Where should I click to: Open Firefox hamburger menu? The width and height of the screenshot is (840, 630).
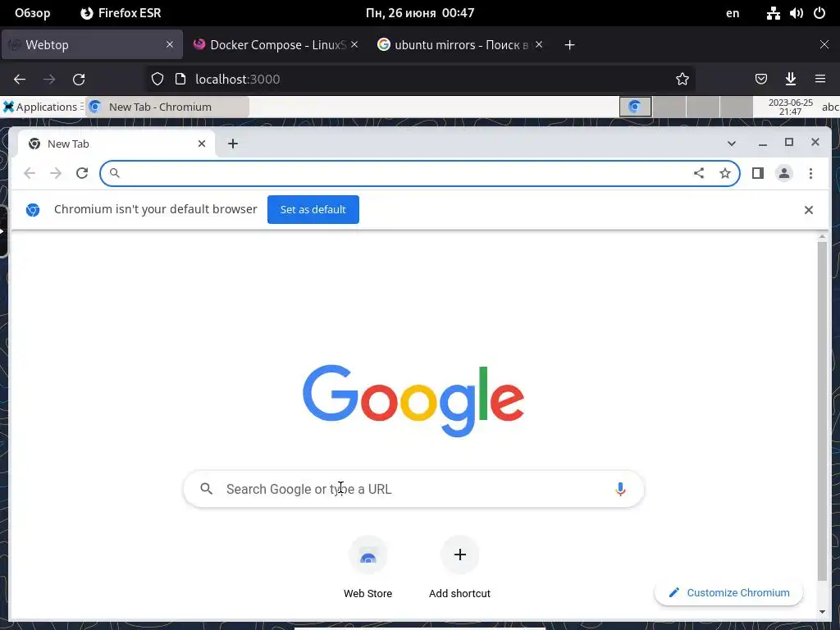(820, 80)
